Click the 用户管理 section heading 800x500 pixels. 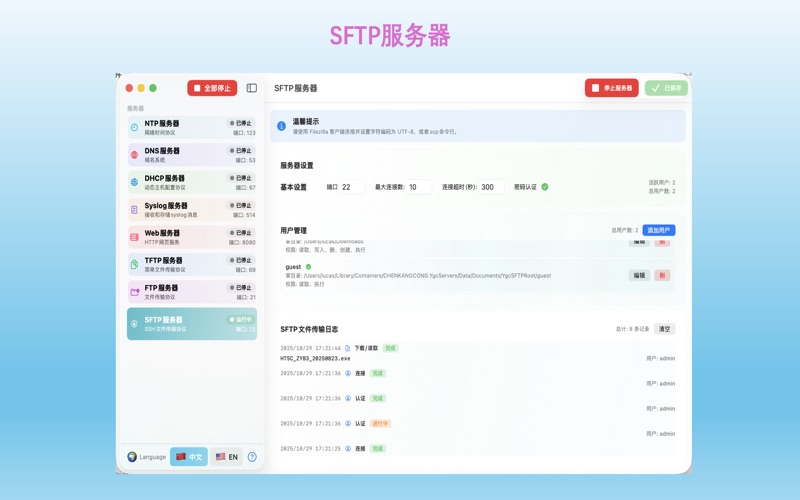tap(293, 231)
